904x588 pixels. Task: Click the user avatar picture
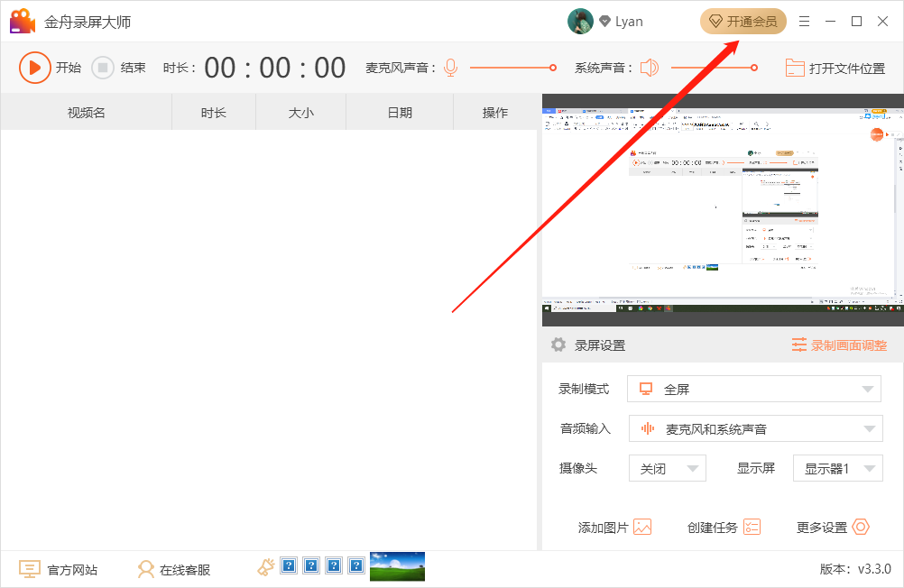[x=581, y=22]
